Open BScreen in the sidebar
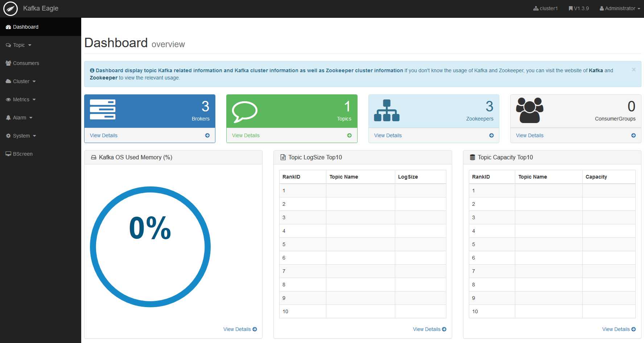The width and height of the screenshot is (644, 343). pos(41,154)
